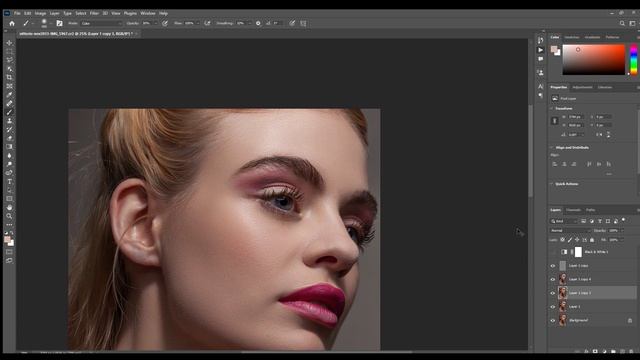This screenshot has height=360, width=640.
Task: Toggle pressure for opacity button
Action: pos(165,23)
